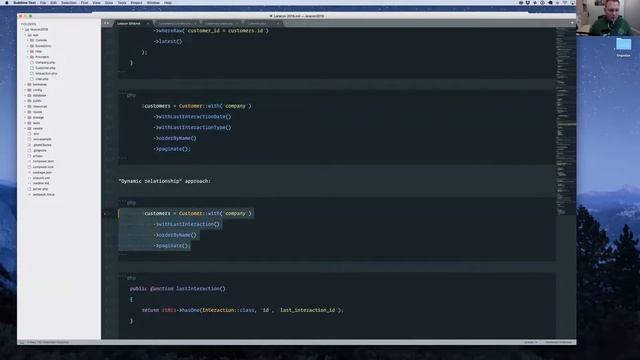Click the cloud icon in menu bar
The image size is (640, 360).
point(550,2)
